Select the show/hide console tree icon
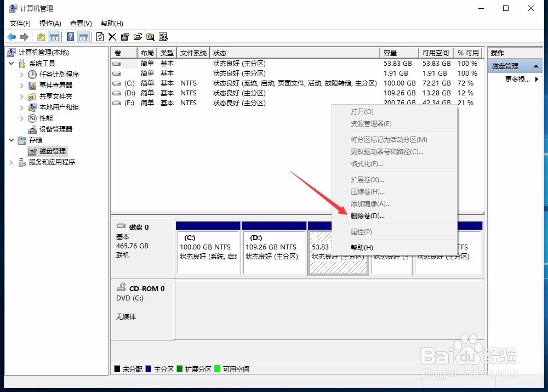Image resolution: width=548 pixels, height=392 pixels. click(x=54, y=37)
